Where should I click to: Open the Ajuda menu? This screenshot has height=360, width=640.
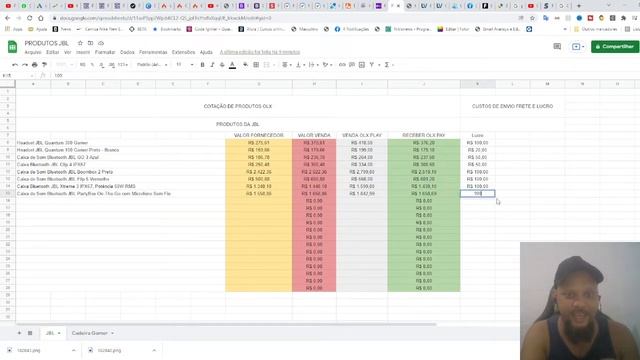[x=206, y=52]
